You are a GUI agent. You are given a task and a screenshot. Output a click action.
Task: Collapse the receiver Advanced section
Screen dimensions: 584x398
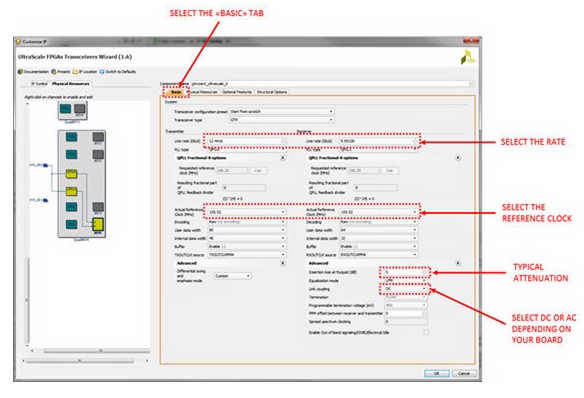[x=458, y=263]
